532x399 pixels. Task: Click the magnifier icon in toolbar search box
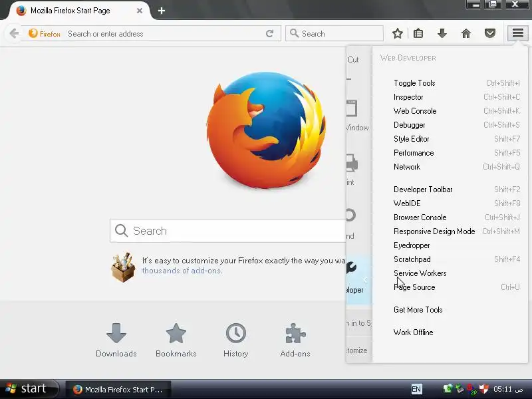(294, 33)
